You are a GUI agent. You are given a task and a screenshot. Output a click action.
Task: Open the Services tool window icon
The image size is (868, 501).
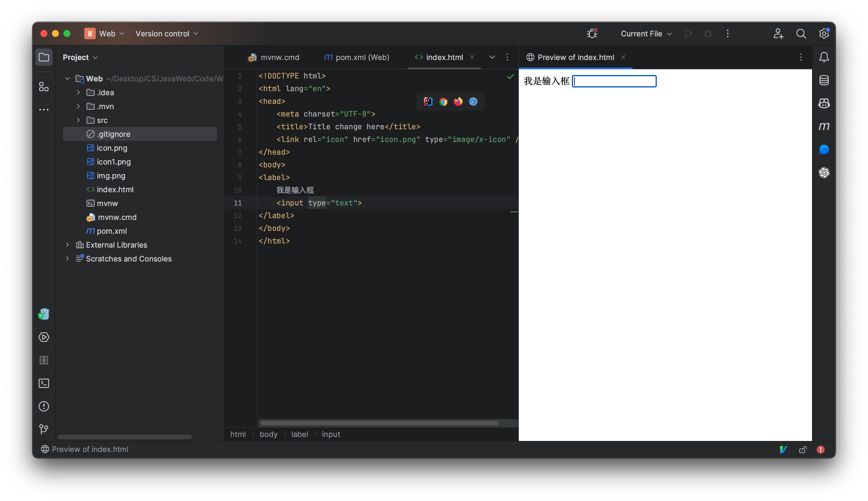pos(44,337)
